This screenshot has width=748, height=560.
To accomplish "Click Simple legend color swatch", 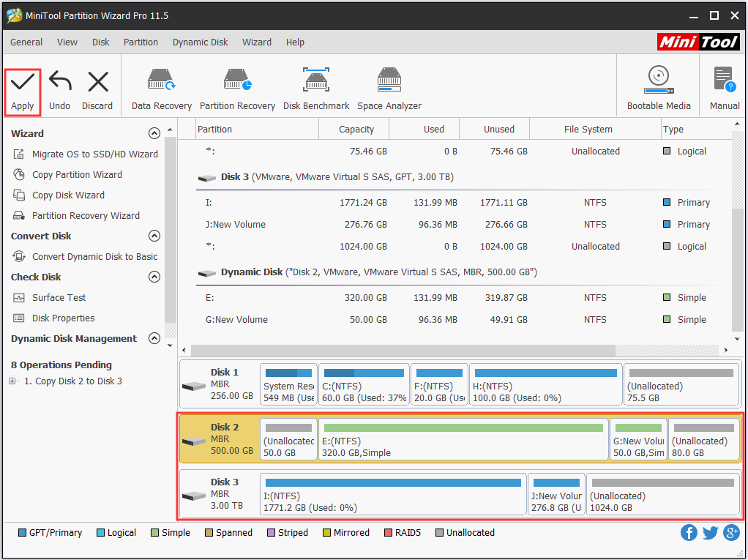I will coord(154,532).
